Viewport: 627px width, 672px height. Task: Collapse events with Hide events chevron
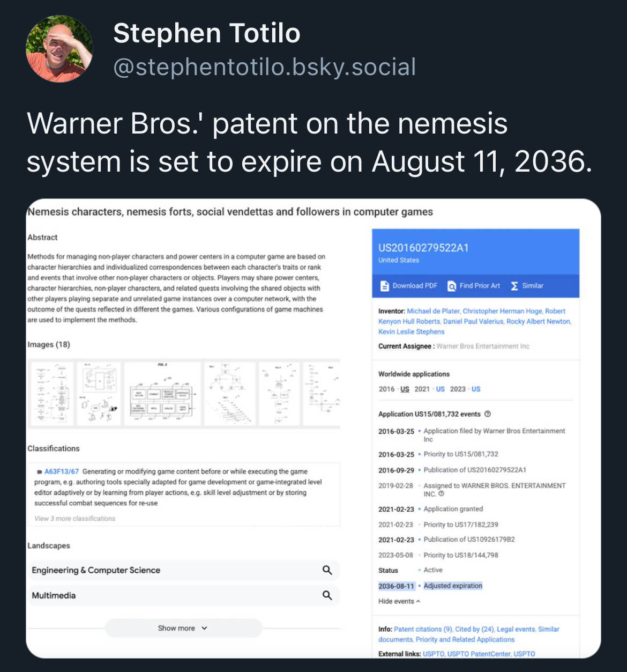(x=418, y=601)
